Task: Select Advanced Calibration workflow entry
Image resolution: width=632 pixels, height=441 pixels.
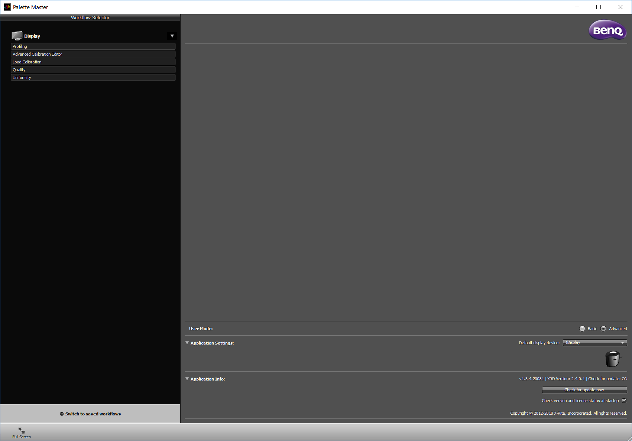Action: [x=93, y=54]
